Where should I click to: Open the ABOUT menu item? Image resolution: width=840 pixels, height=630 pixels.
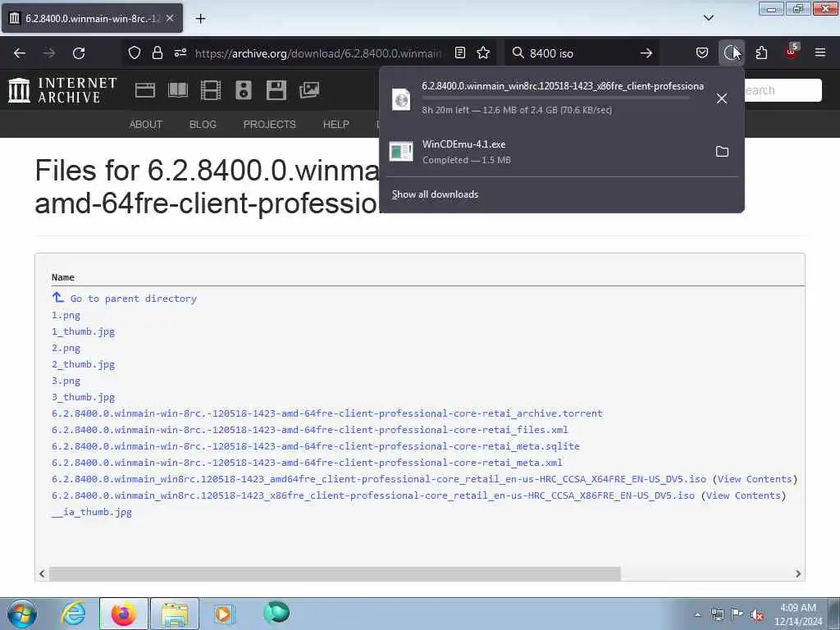pyautogui.click(x=146, y=125)
